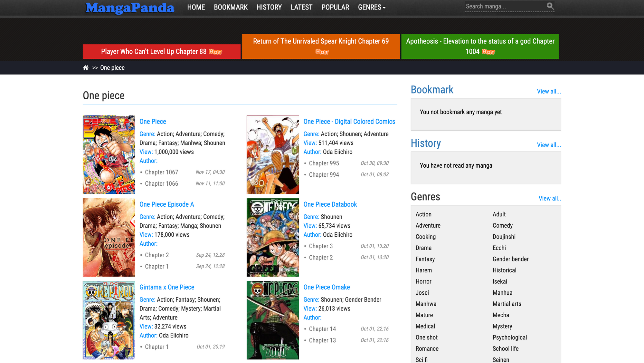Select the Mecha genre
The image size is (644, 363).
pyautogui.click(x=501, y=315)
